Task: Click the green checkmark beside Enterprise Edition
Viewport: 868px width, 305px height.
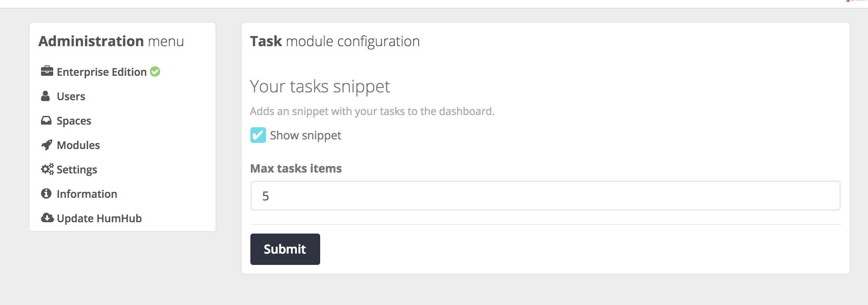Action: click(x=155, y=71)
